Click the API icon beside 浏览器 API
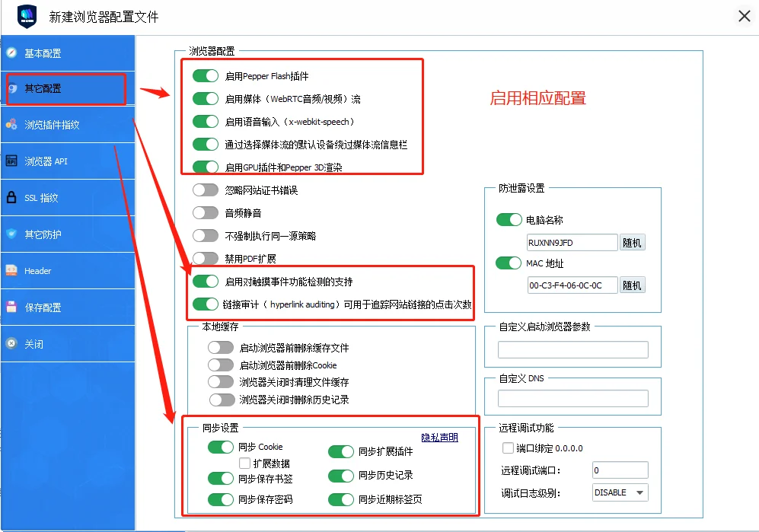The height and width of the screenshot is (532, 759). [11, 161]
